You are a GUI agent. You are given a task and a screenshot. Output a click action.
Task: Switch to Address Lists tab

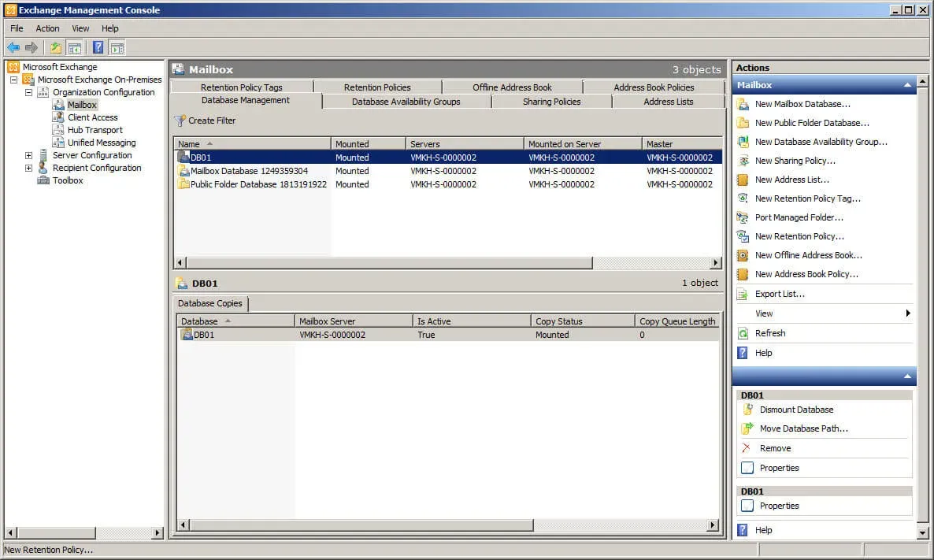tap(669, 102)
